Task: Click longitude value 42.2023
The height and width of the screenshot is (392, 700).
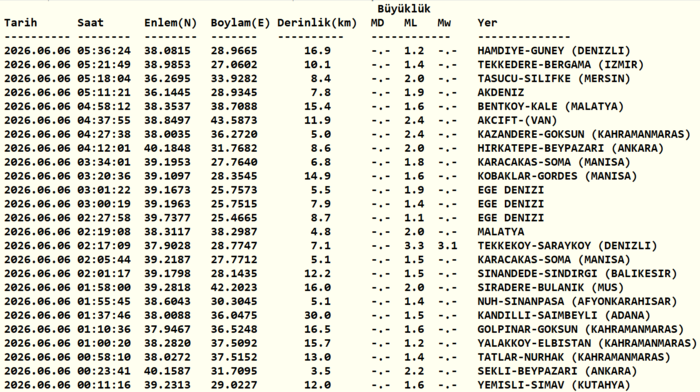Action: coord(234,287)
